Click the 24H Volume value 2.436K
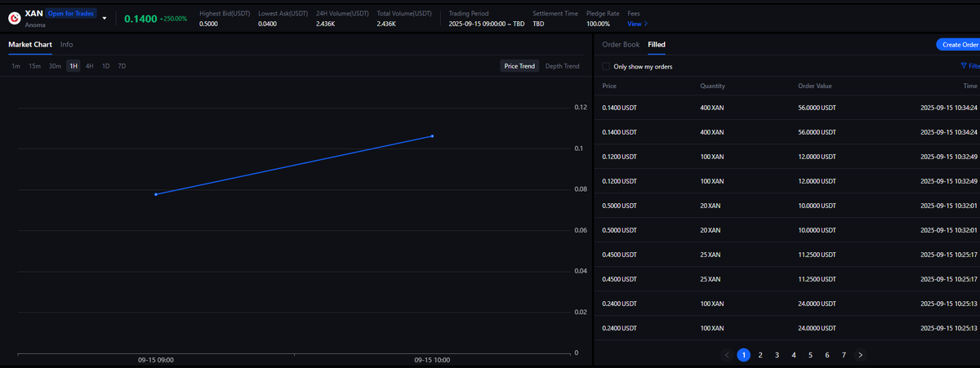 tap(326, 24)
